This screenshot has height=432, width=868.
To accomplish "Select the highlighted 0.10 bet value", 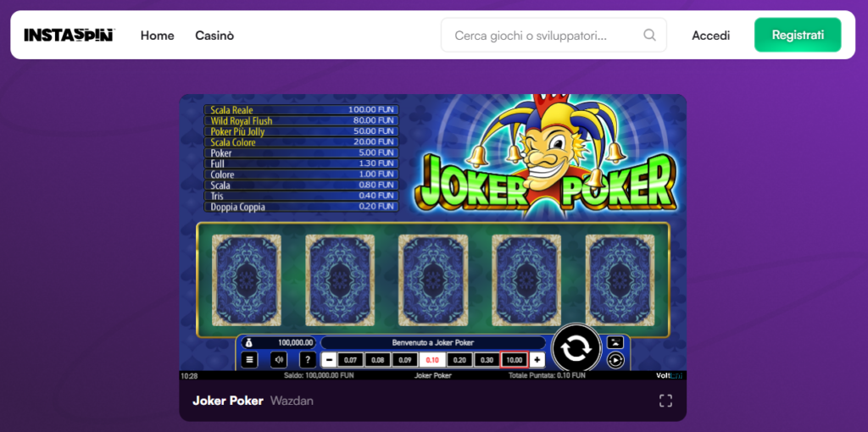I will (432, 360).
